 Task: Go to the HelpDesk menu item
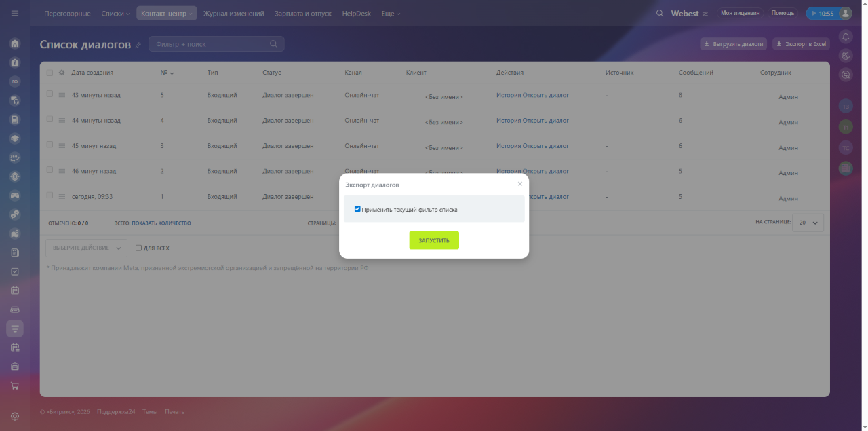tap(356, 13)
